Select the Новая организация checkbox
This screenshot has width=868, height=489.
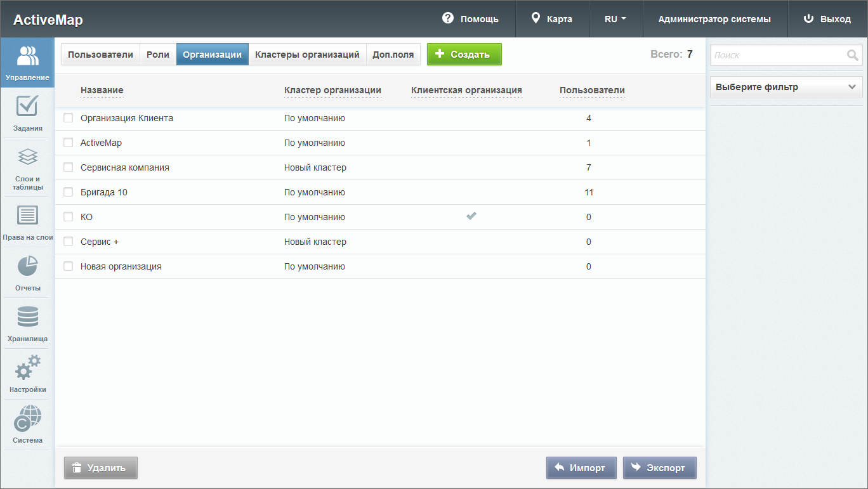(x=69, y=266)
